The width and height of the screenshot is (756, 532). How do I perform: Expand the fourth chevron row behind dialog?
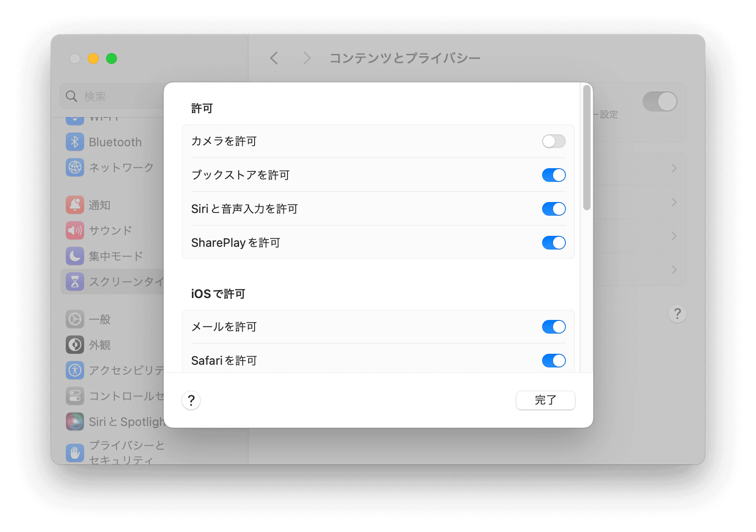tap(674, 270)
